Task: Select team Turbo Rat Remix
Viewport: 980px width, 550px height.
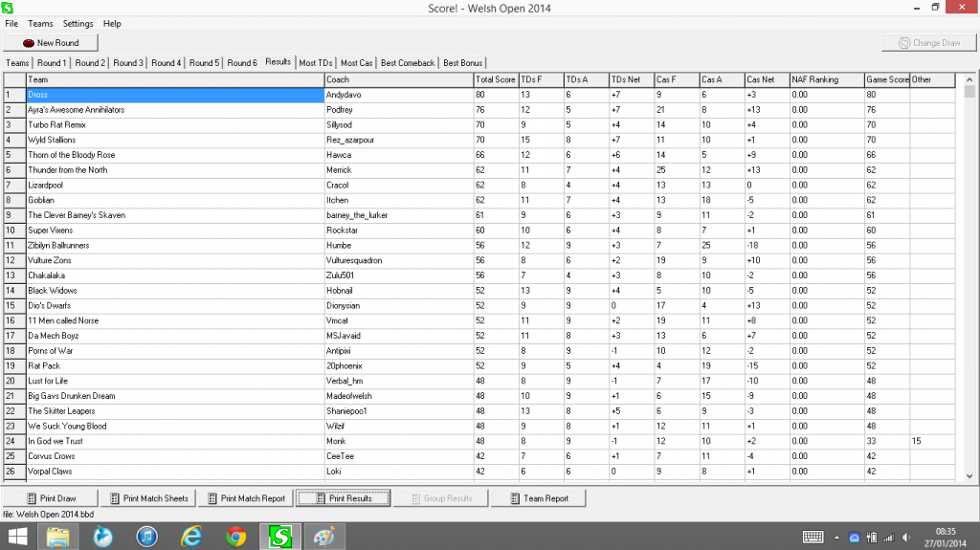Action: click(175, 125)
